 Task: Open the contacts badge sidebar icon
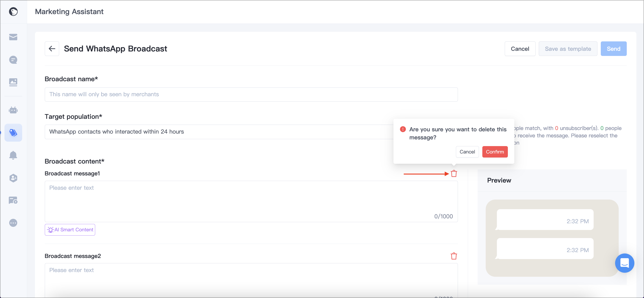pos(13,178)
